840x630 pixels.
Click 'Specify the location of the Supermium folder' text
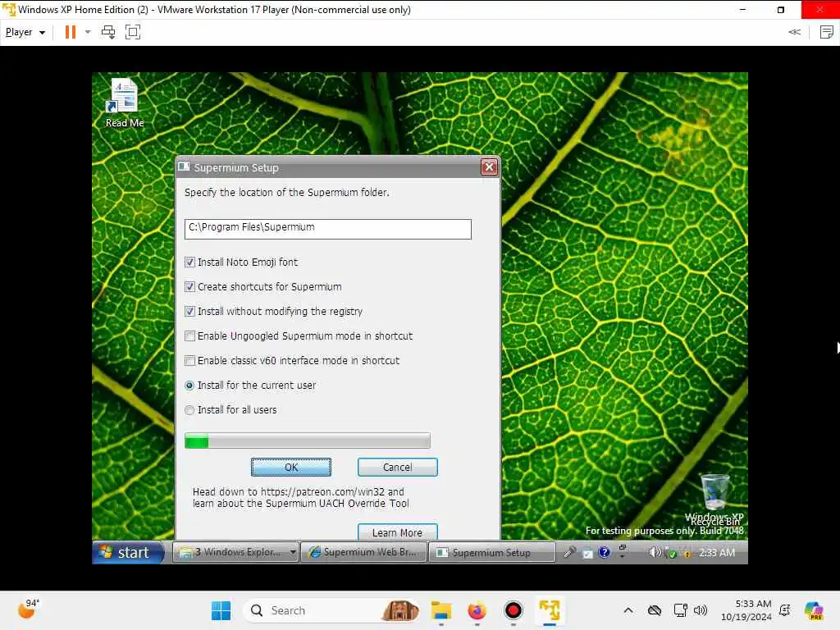[286, 192]
